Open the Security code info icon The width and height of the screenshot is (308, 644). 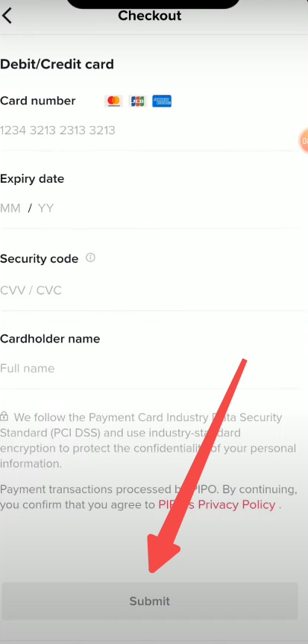(x=90, y=258)
